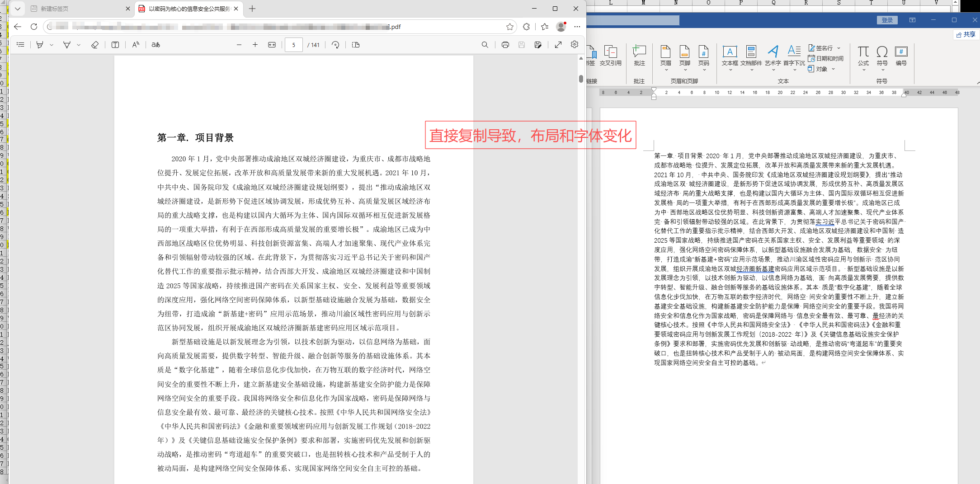Open the browser profile avatar
This screenshot has height=484, width=980.
[561, 27]
